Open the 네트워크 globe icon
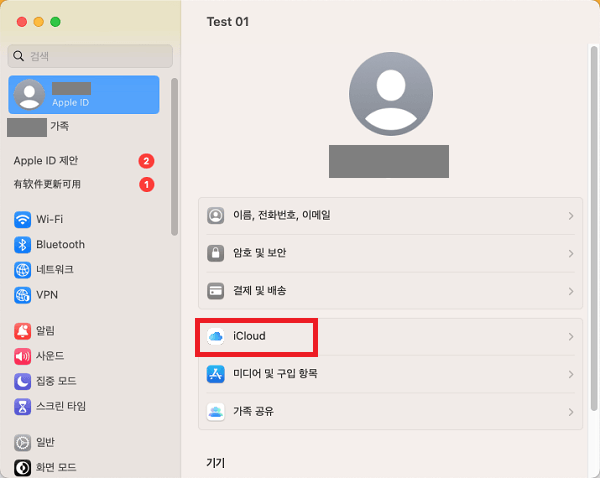The width and height of the screenshot is (600, 478). (23, 270)
